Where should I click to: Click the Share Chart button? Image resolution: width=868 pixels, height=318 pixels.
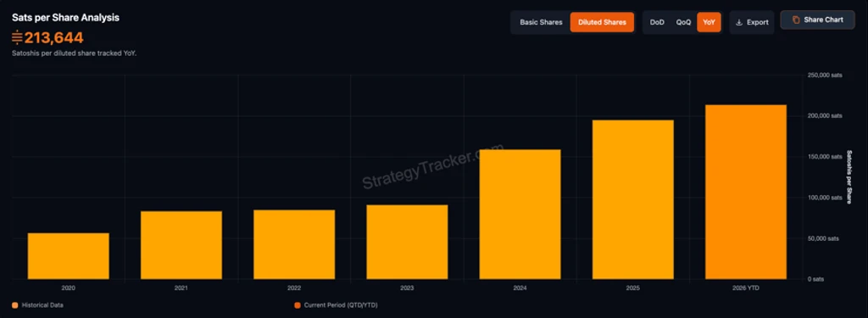[818, 20]
